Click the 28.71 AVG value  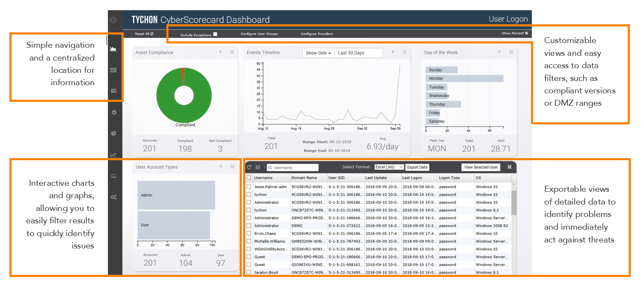(501, 149)
